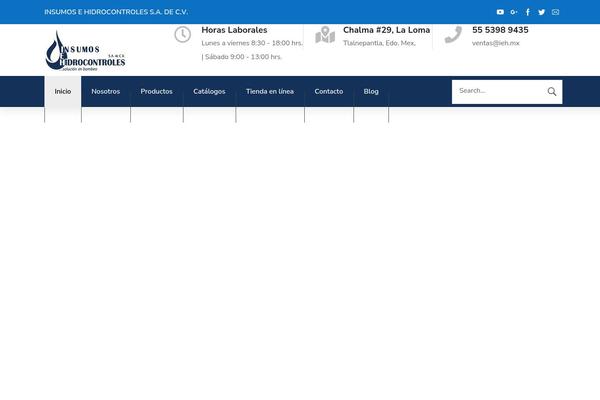600x400 pixels.
Task: Click phone number 55 5398 9435
Action: pos(500,30)
